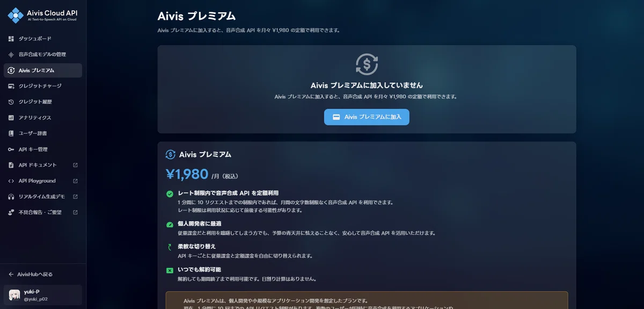Click the card icon inside the join button
The height and width of the screenshot is (309, 644).
336,117
